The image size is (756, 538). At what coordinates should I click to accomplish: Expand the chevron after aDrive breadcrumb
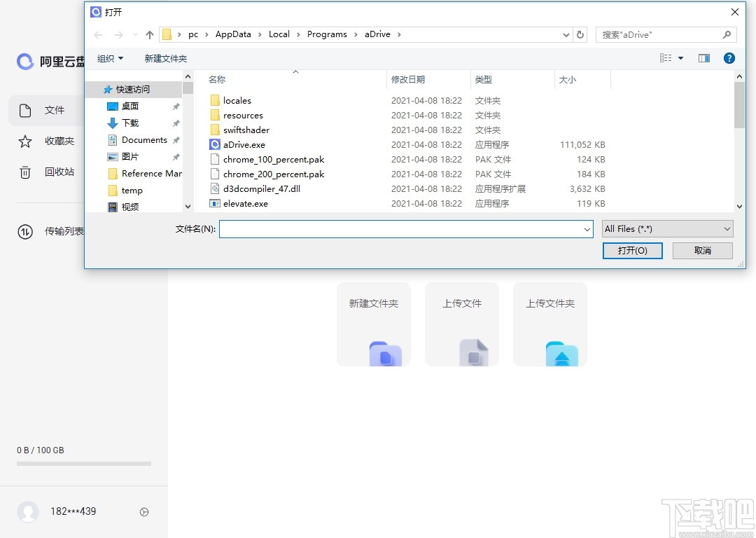coord(399,34)
